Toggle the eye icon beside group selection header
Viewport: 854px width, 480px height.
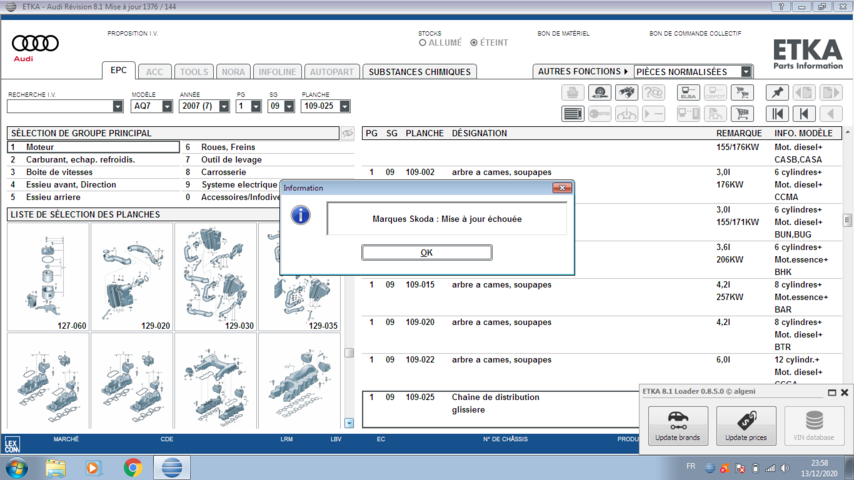[x=347, y=133]
